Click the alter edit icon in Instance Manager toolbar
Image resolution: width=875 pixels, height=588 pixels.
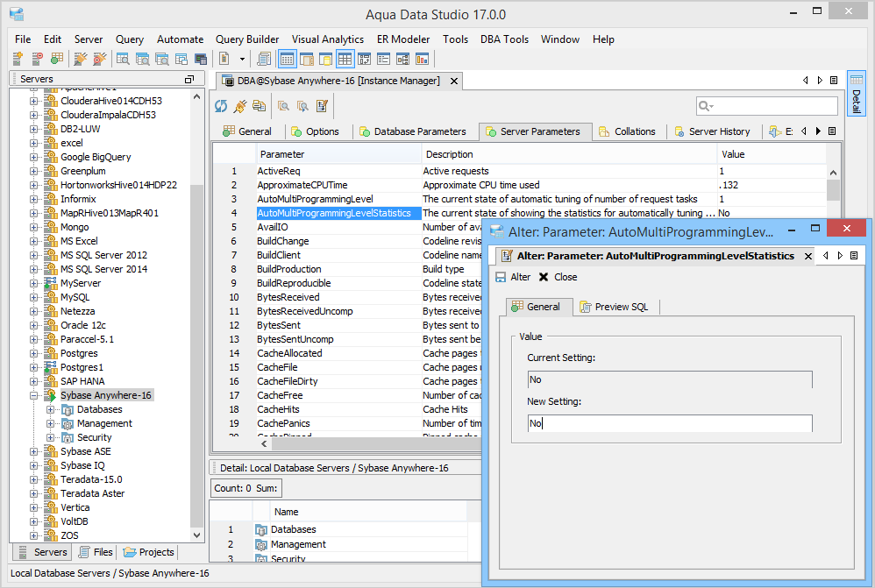(322, 106)
